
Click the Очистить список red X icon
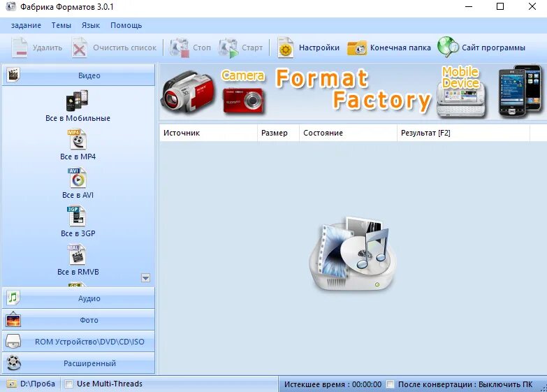point(80,48)
